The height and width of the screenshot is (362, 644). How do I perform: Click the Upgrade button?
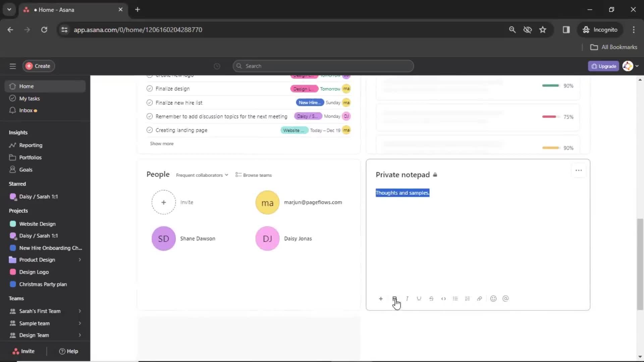(604, 66)
